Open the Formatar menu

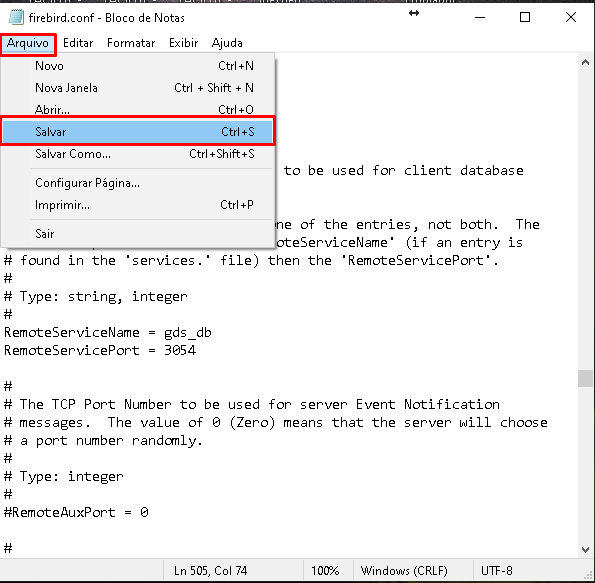(x=131, y=43)
